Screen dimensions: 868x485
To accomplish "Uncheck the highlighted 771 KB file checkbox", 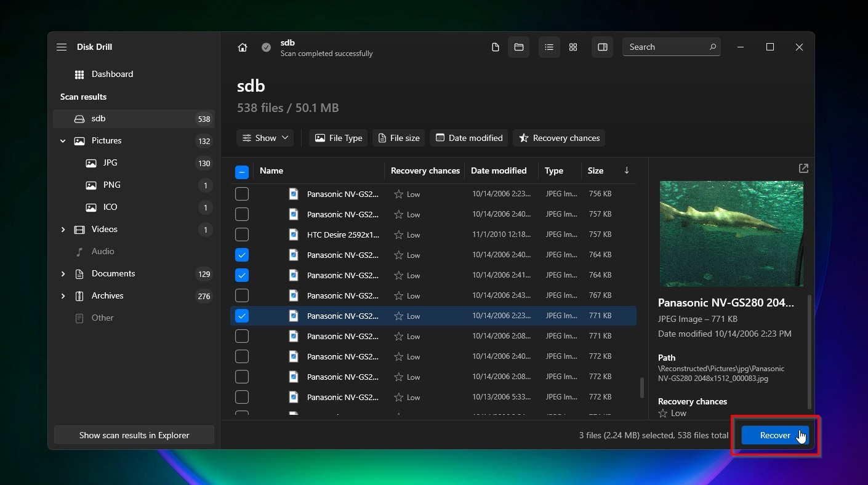I will 242,316.
